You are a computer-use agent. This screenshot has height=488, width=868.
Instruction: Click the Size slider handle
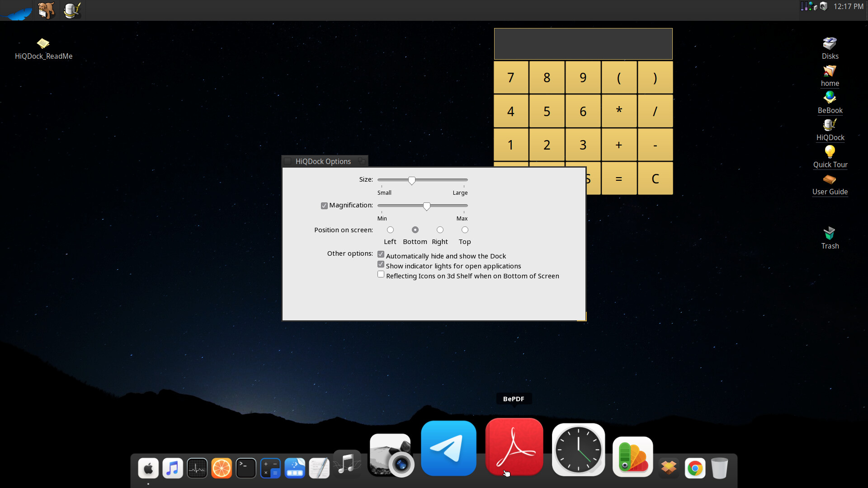tap(411, 181)
